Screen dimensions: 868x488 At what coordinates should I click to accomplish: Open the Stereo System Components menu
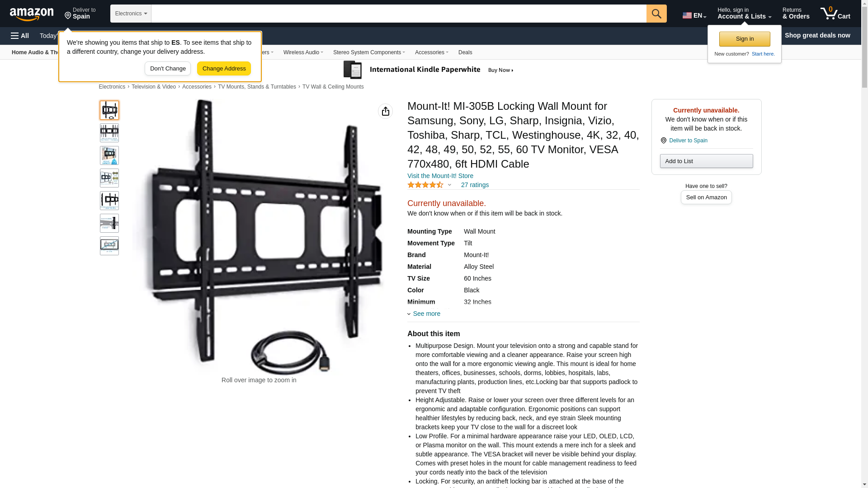pos(369,52)
